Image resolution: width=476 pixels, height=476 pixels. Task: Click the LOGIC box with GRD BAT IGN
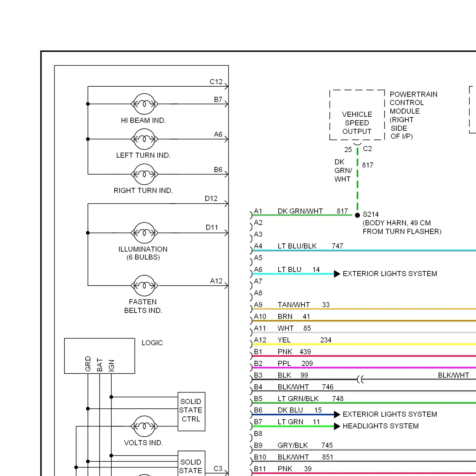click(x=100, y=356)
